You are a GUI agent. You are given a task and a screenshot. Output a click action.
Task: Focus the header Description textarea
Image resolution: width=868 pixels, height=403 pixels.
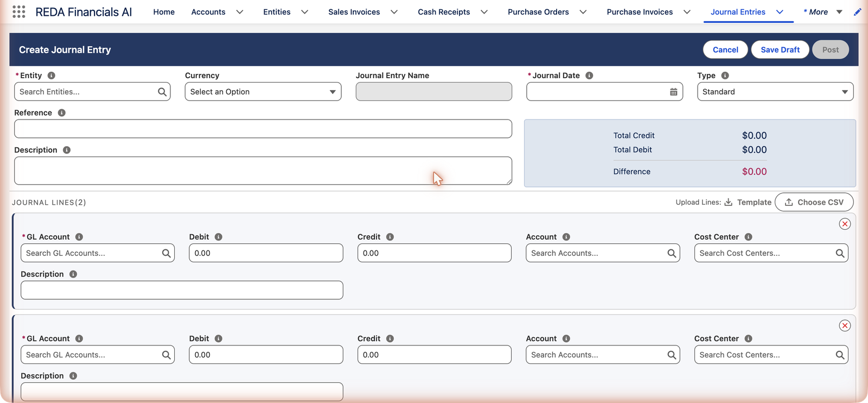pyautogui.click(x=263, y=171)
